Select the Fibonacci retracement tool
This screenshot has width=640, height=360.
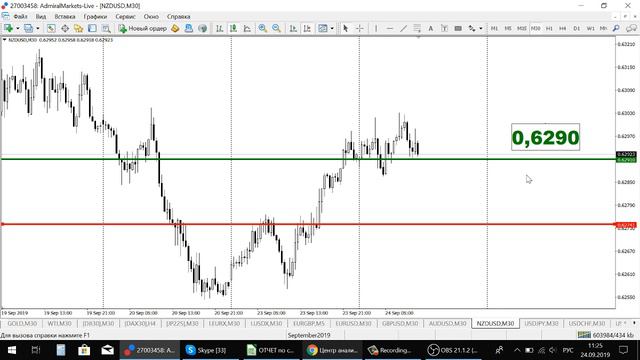(417, 28)
